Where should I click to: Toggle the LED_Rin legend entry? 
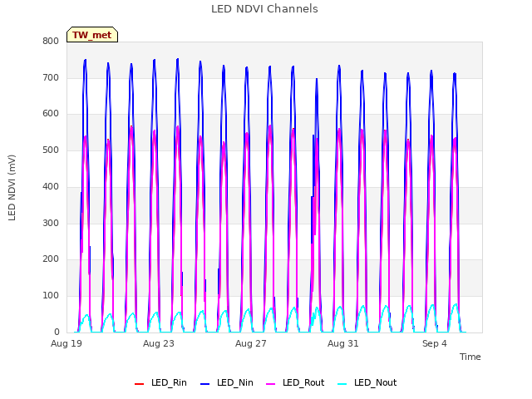(x=160, y=383)
